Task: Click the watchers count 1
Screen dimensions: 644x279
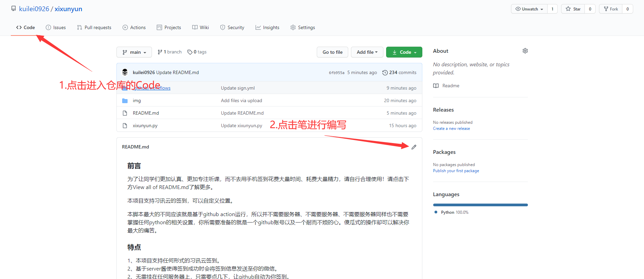Action: click(552, 9)
